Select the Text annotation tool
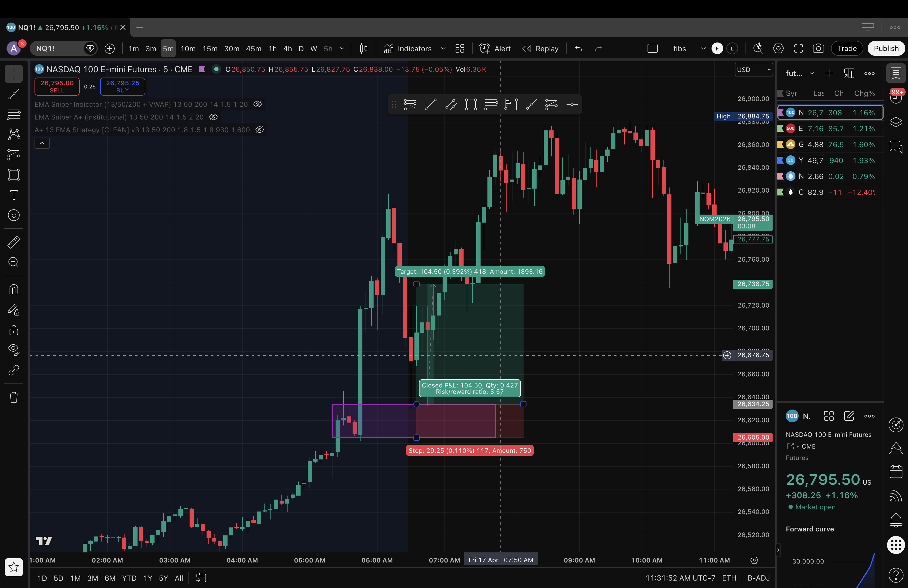 pos(14,195)
